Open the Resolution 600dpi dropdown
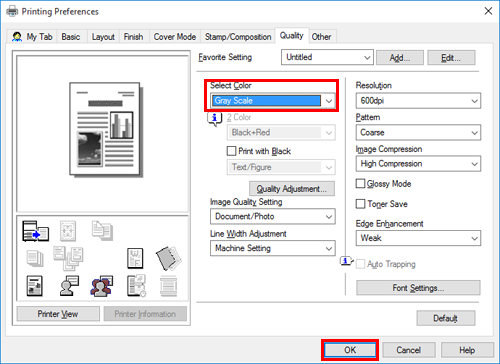The width and height of the screenshot is (500, 364). 418,101
